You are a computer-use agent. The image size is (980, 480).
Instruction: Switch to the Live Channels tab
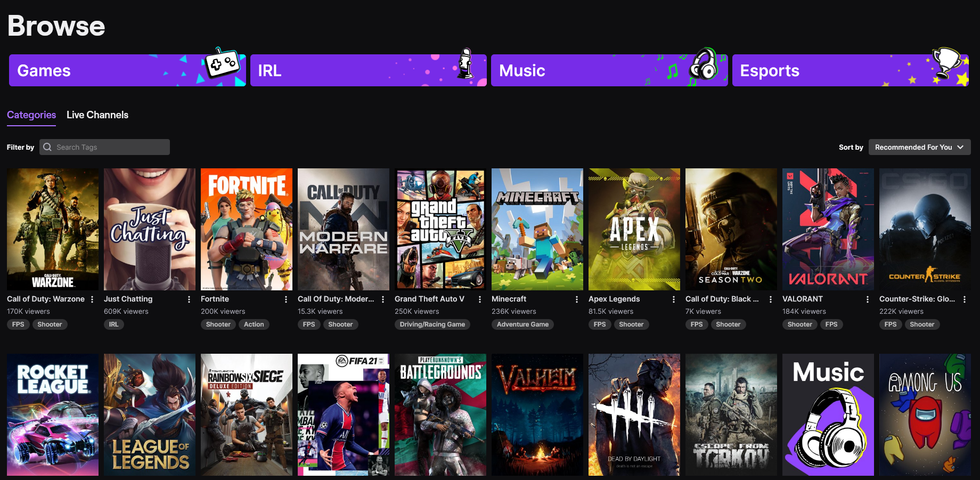click(97, 115)
